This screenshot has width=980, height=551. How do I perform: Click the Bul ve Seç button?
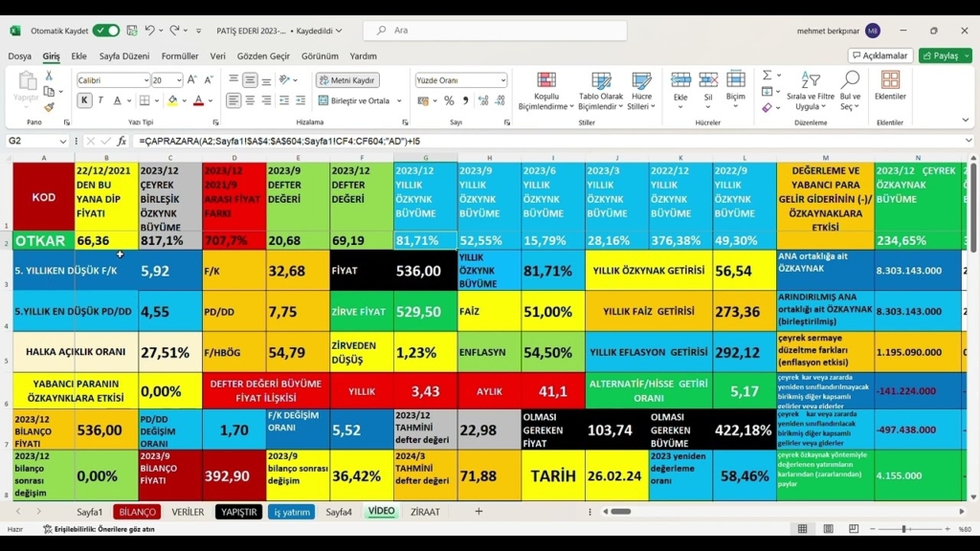pyautogui.click(x=850, y=91)
